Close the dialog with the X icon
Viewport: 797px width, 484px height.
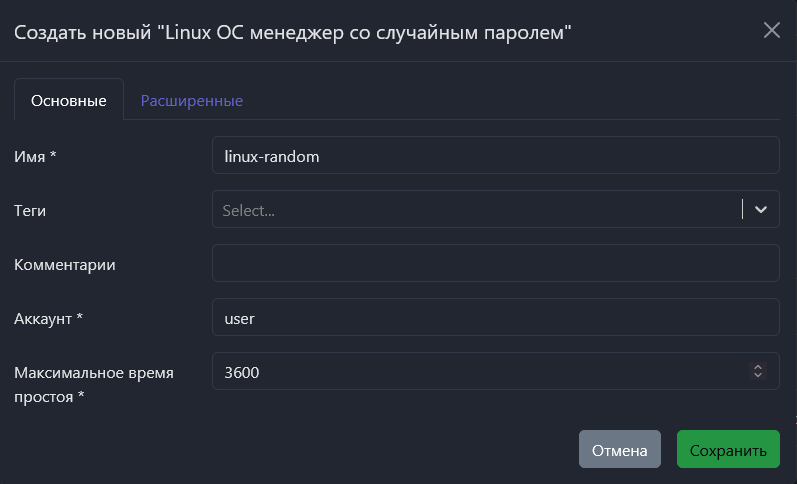click(771, 30)
